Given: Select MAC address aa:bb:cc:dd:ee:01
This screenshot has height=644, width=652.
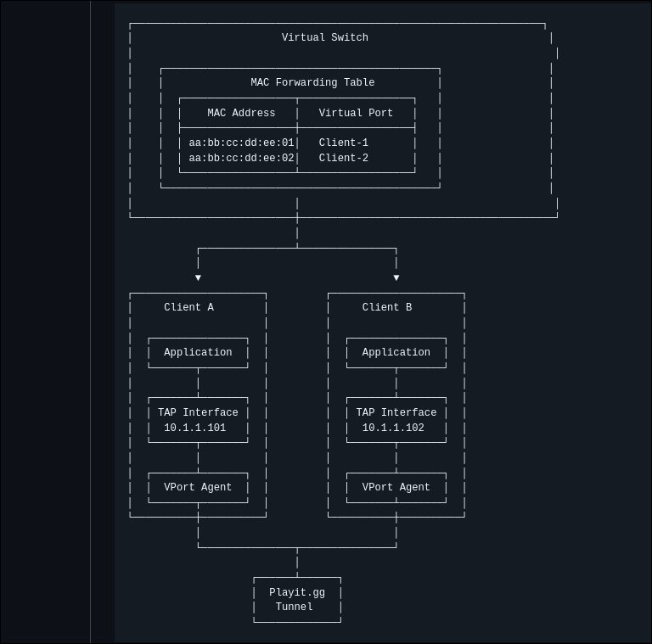Looking at the screenshot, I should click(x=241, y=143).
